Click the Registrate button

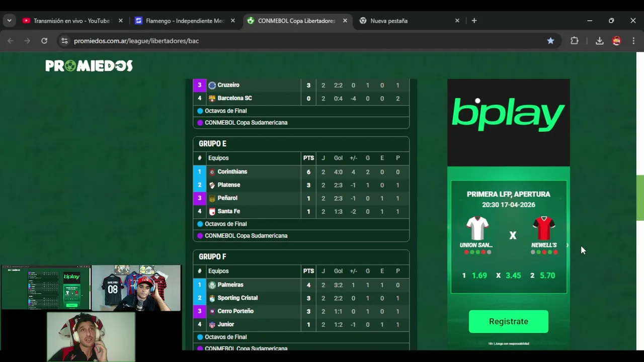509,321
